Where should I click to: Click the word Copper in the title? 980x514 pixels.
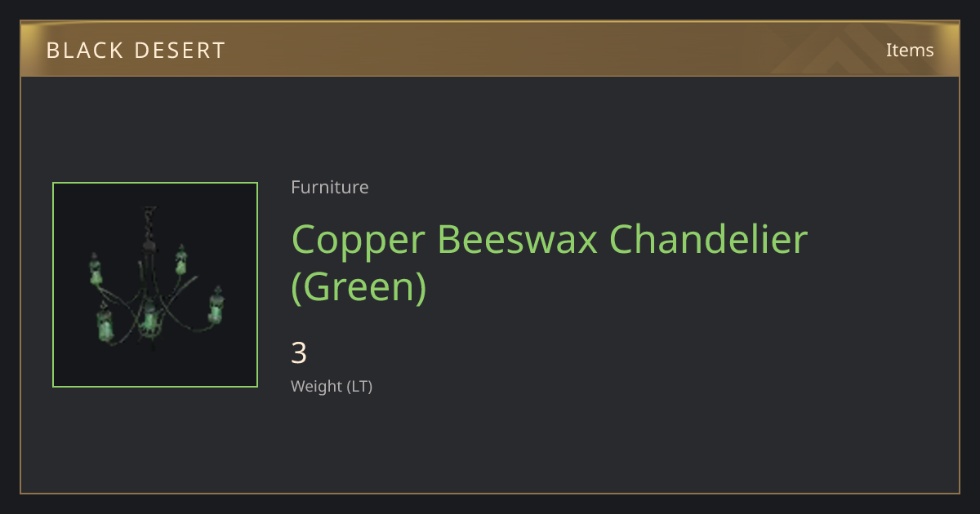[x=359, y=239]
